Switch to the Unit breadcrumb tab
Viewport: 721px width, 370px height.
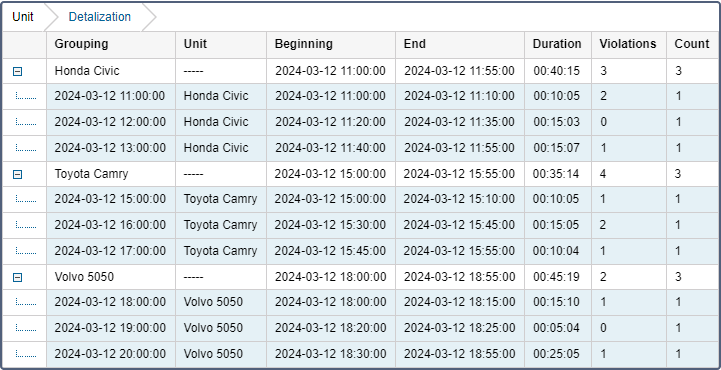click(23, 17)
